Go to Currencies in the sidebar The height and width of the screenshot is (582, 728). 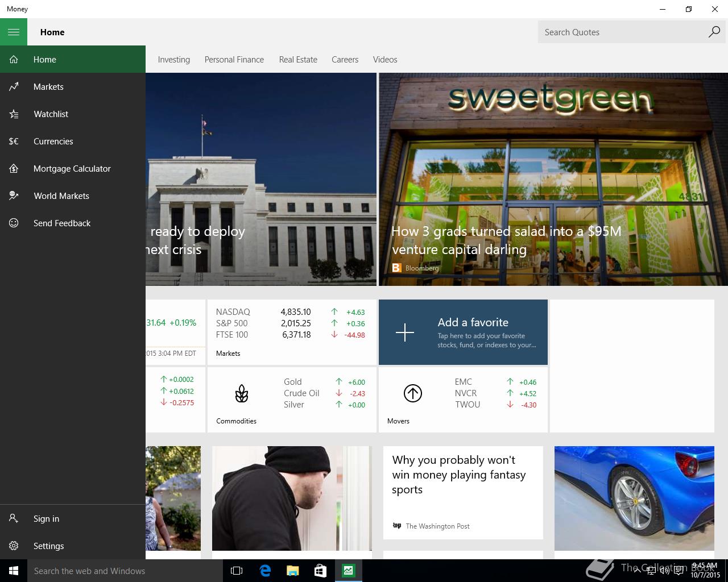coord(73,141)
